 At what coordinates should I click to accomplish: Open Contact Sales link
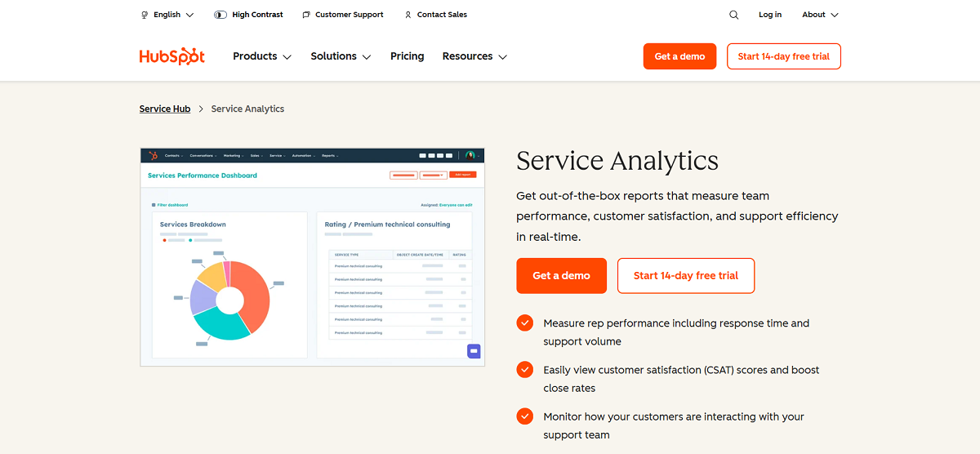(x=442, y=15)
